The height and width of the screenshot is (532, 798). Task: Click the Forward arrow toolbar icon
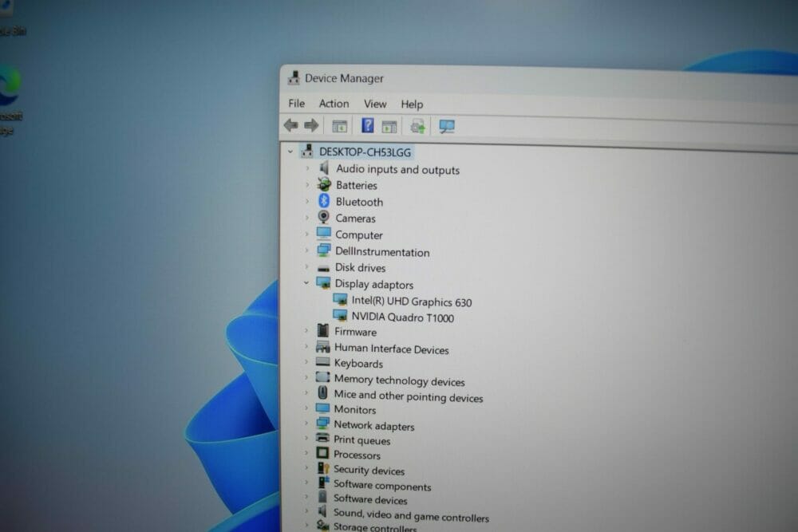tap(311, 125)
